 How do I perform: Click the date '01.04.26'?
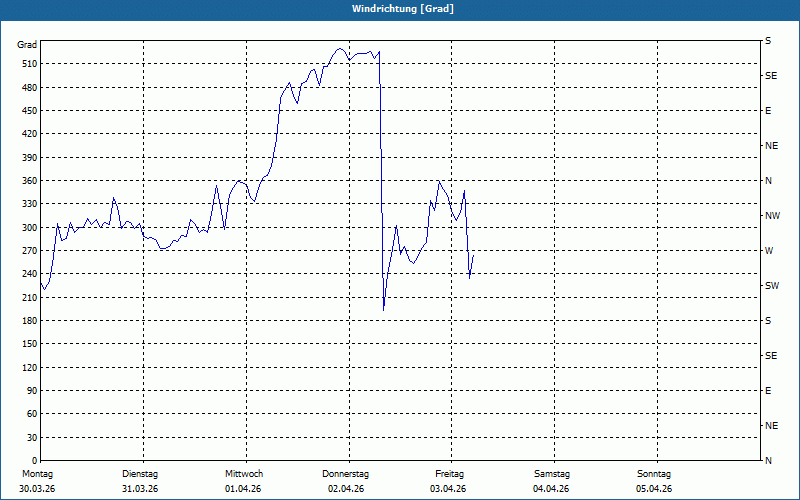243,489
